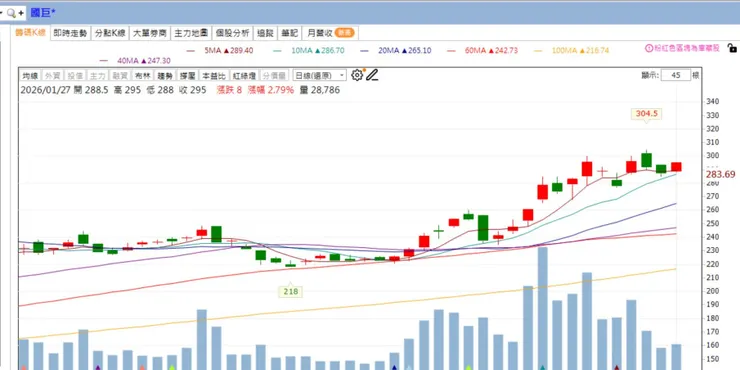Viewport: 740px width, 370px height.
Task: Enable the 外資 indicator
Action: click(x=52, y=76)
